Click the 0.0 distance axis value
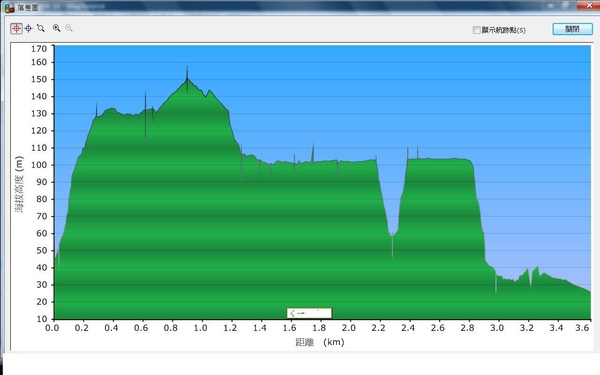 point(52,328)
